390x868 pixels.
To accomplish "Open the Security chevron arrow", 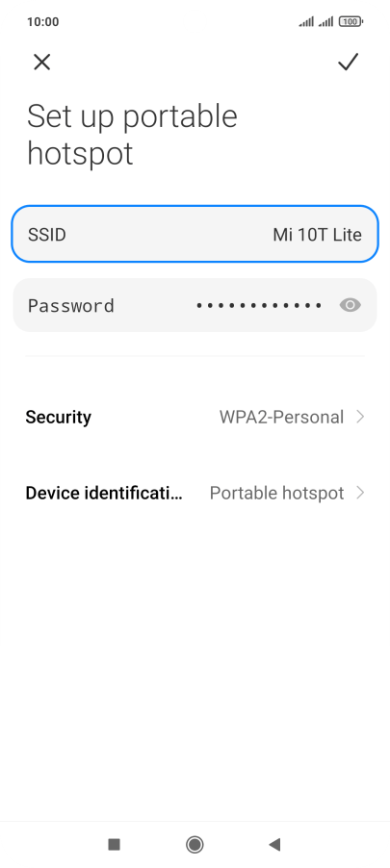I will (360, 417).
